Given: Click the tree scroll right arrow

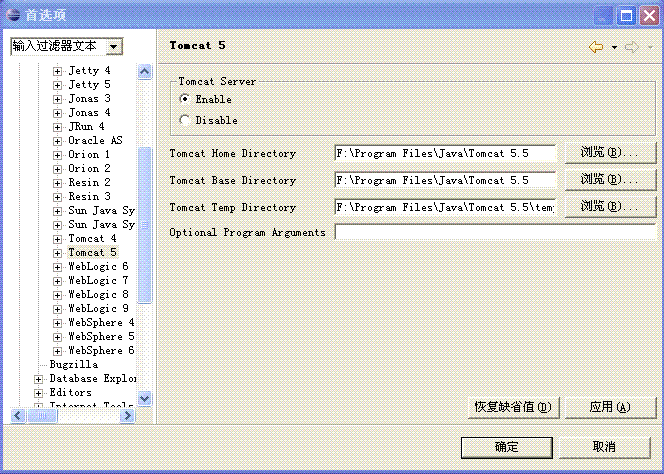Looking at the screenshot, I should (127, 416).
